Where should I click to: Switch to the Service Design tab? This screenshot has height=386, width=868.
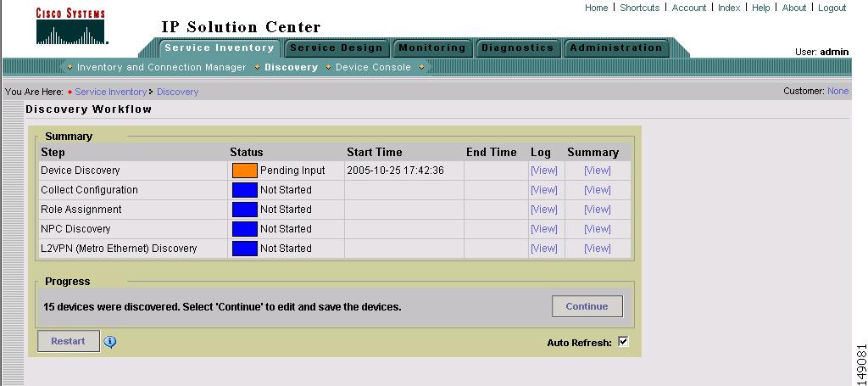pyautogui.click(x=336, y=48)
